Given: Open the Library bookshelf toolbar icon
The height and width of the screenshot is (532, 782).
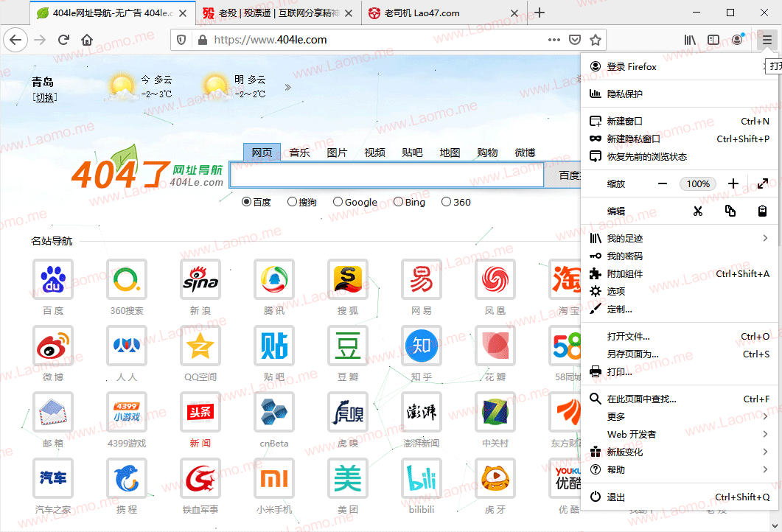Looking at the screenshot, I should point(690,40).
